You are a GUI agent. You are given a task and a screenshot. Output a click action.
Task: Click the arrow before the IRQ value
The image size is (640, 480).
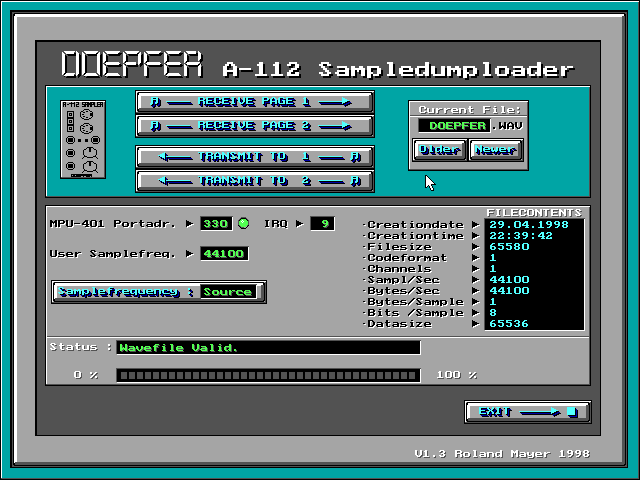[x=299, y=224]
